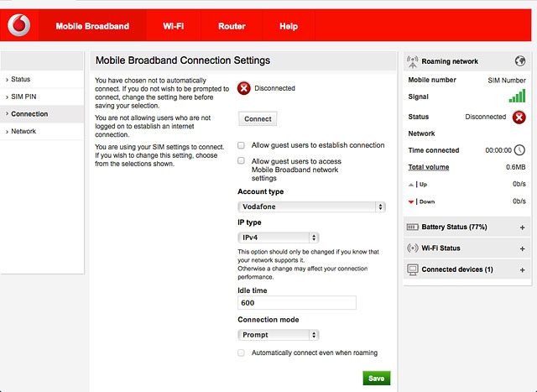Click the battery icon in Battery Status
Screen dimensions: 537x392
(x=412, y=227)
